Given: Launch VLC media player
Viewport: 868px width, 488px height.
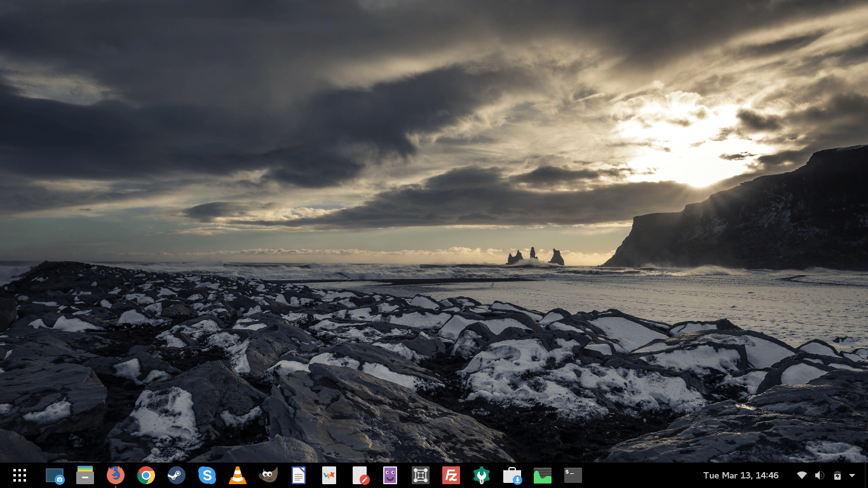Looking at the screenshot, I should pyautogui.click(x=238, y=475).
